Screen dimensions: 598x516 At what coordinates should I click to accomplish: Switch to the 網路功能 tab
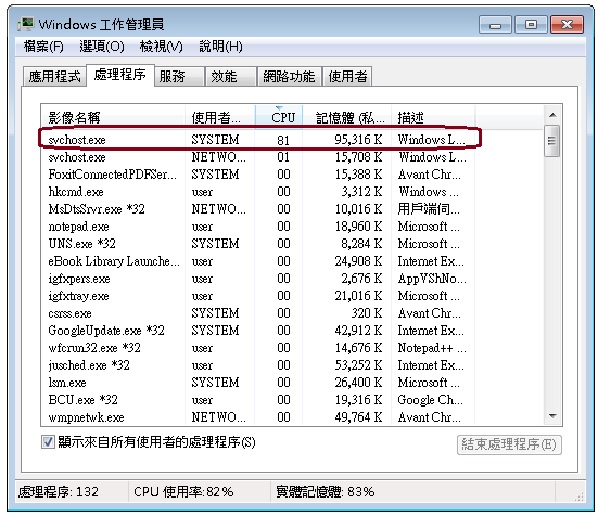289,76
